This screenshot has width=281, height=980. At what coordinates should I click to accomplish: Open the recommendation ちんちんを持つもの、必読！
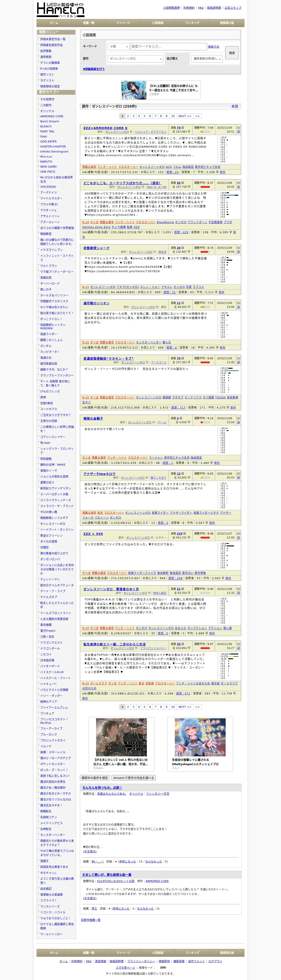[x=102, y=788]
